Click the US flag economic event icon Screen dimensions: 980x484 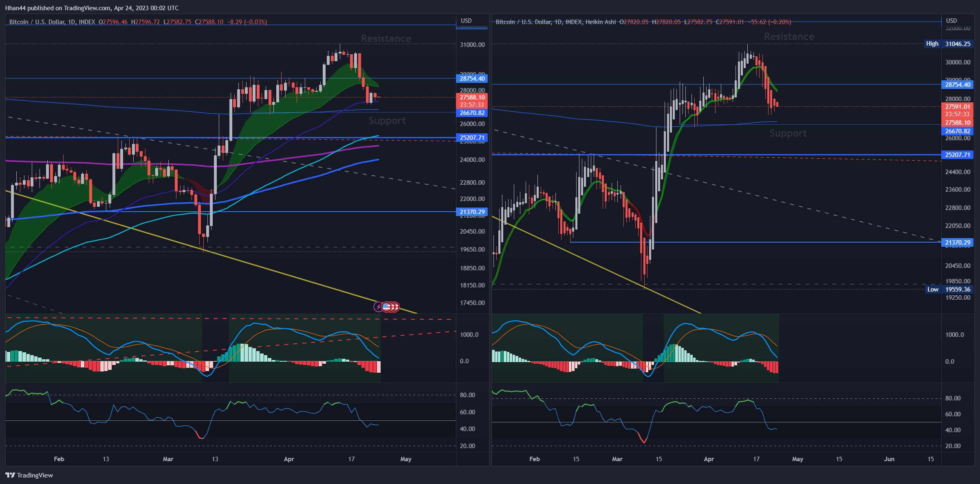click(x=386, y=306)
